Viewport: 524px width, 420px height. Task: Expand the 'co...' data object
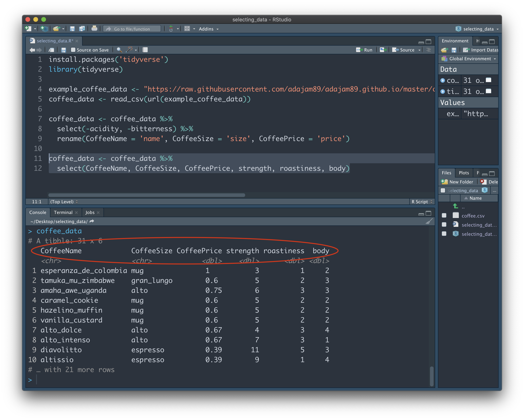click(x=442, y=80)
